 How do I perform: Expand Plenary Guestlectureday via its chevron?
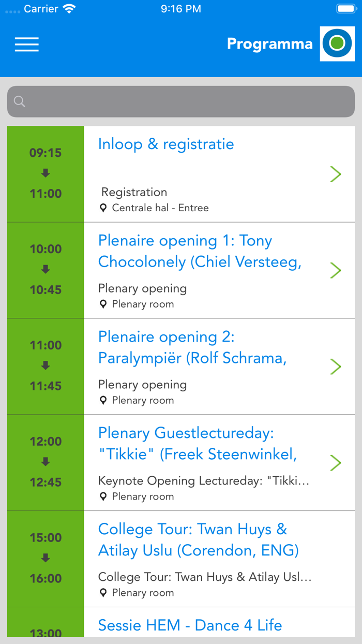tap(336, 463)
